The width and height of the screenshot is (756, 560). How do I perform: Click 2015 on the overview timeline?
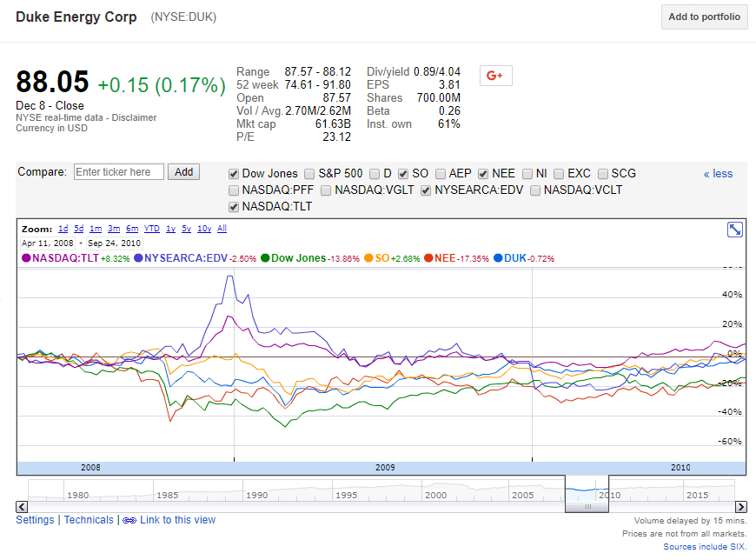pos(698,496)
